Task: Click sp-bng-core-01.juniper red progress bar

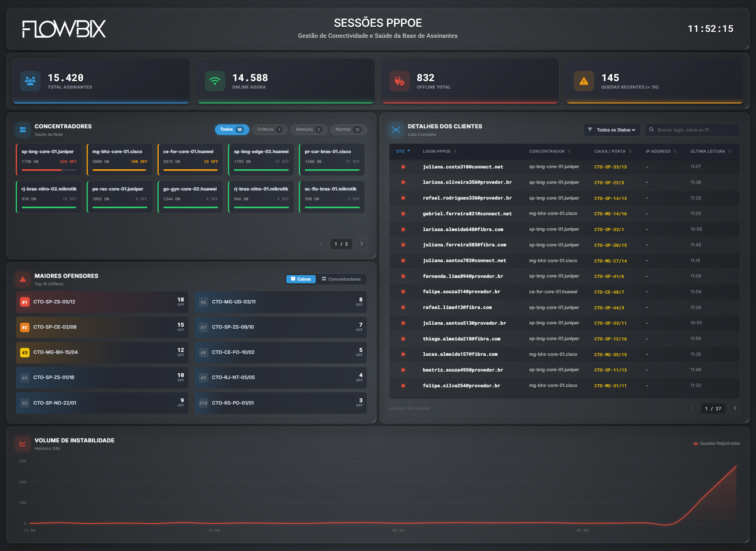Action: pos(42,170)
